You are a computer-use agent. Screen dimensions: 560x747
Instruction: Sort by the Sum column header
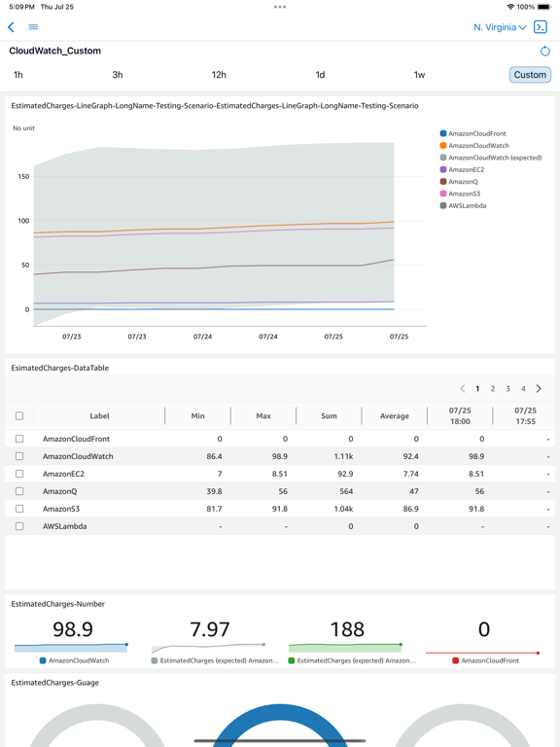(x=329, y=416)
